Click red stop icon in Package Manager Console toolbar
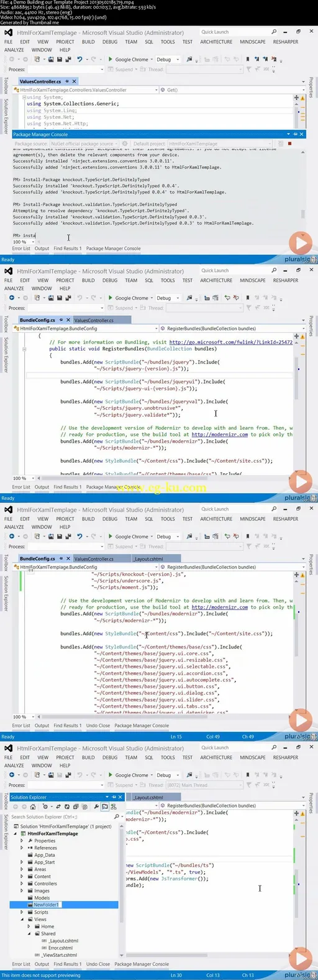This screenshot has width=318, height=980. [289, 144]
